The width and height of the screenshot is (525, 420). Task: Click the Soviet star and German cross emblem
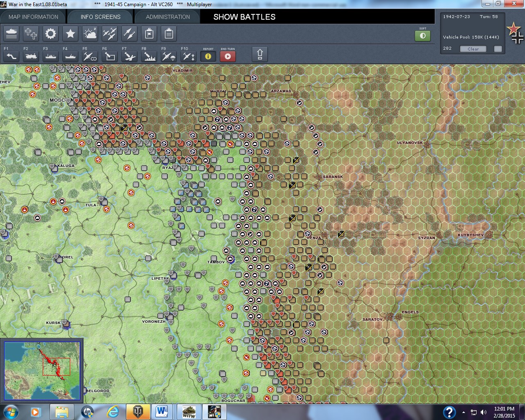[x=515, y=33]
